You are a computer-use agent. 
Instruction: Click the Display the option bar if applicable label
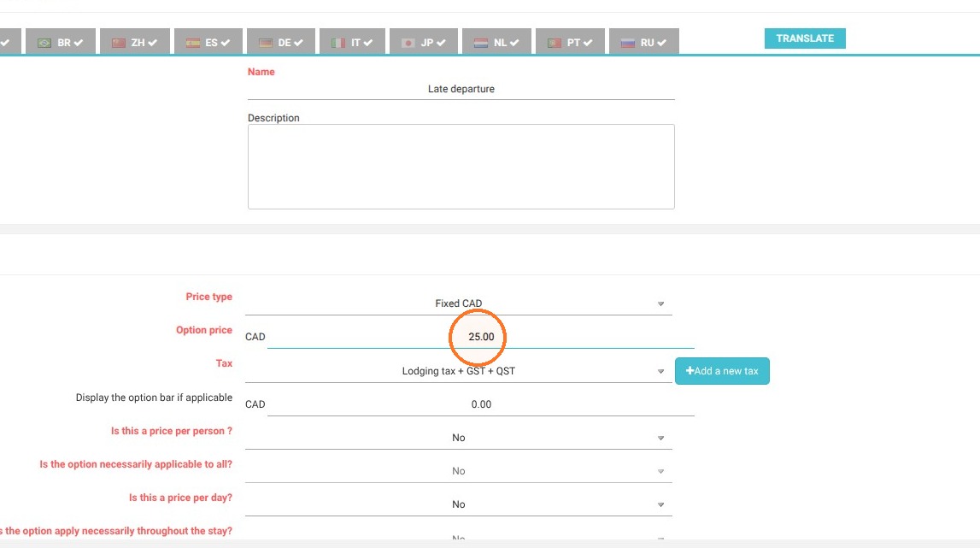(x=154, y=398)
